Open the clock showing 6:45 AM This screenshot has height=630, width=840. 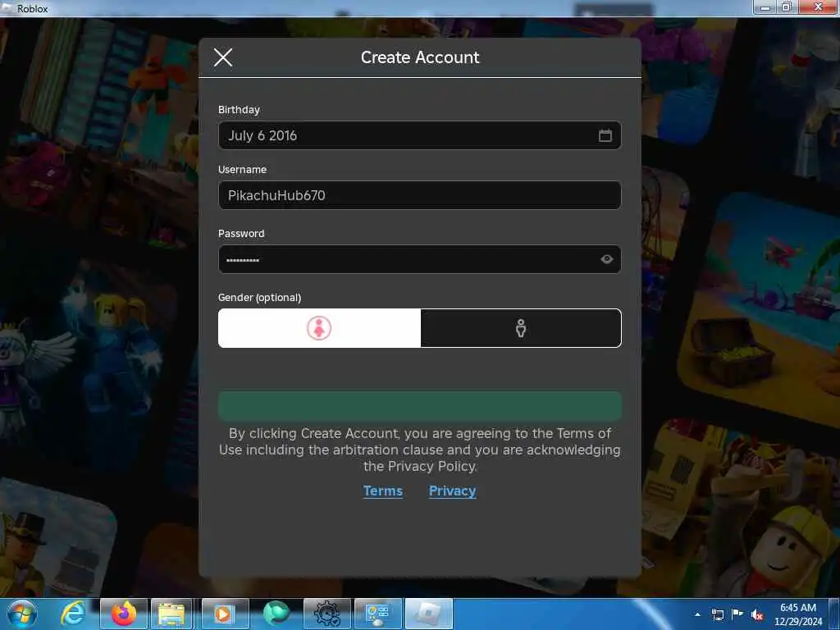point(797,614)
